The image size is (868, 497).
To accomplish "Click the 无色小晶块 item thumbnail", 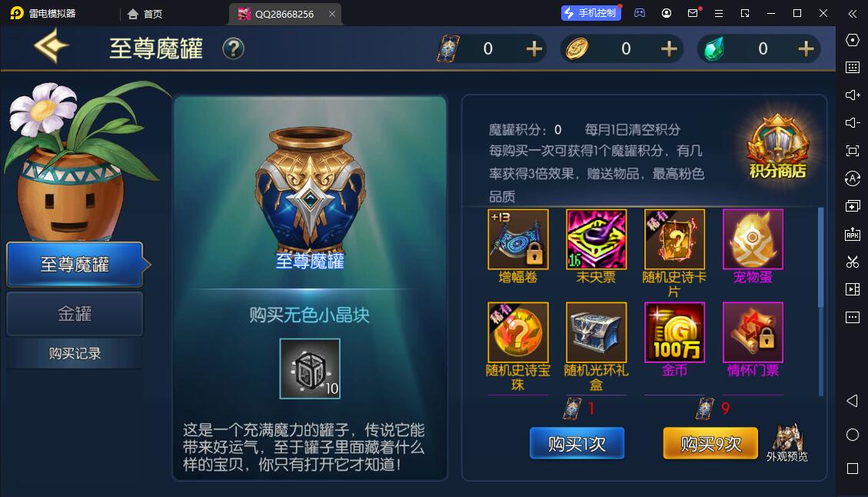I will coord(310,369).
